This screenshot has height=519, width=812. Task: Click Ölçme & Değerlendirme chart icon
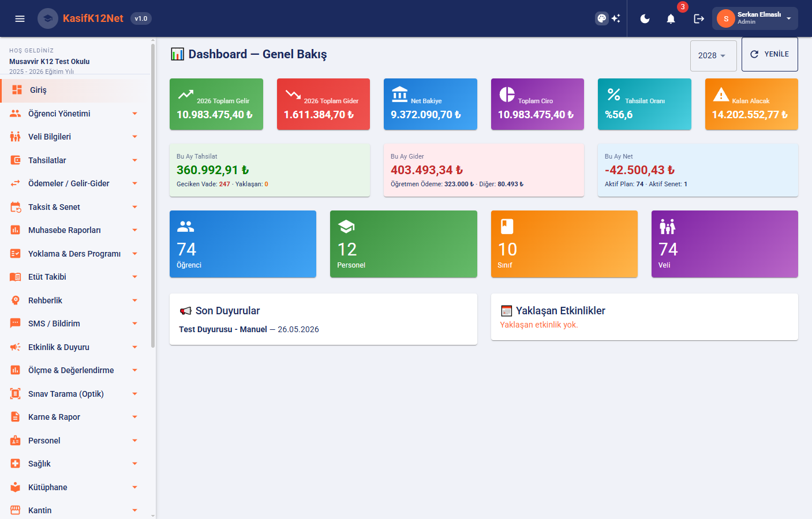point(16,370)
